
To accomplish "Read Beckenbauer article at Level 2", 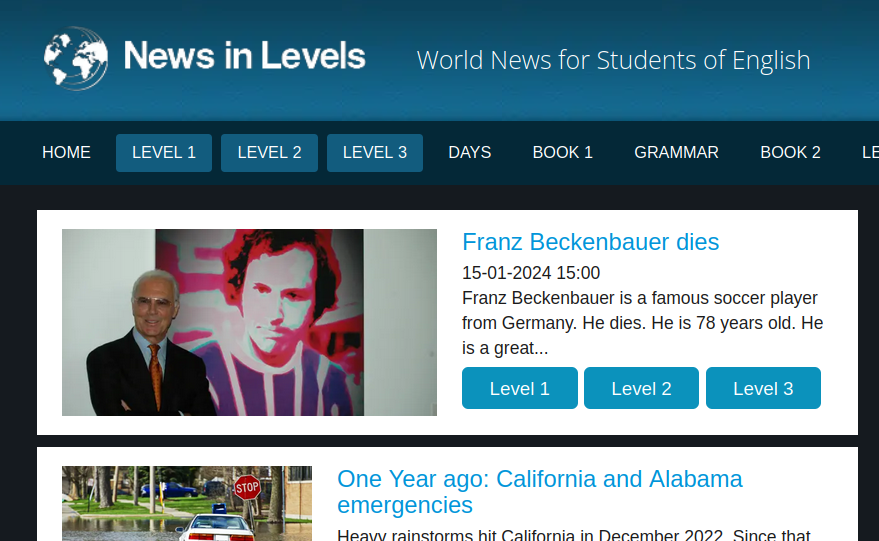I will (641, 389).
